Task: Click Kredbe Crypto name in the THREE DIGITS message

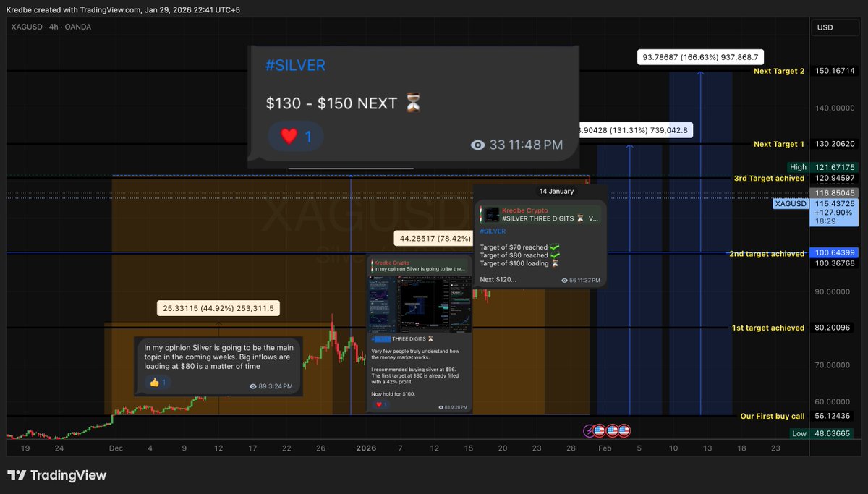Action: (x=391, y=263)
